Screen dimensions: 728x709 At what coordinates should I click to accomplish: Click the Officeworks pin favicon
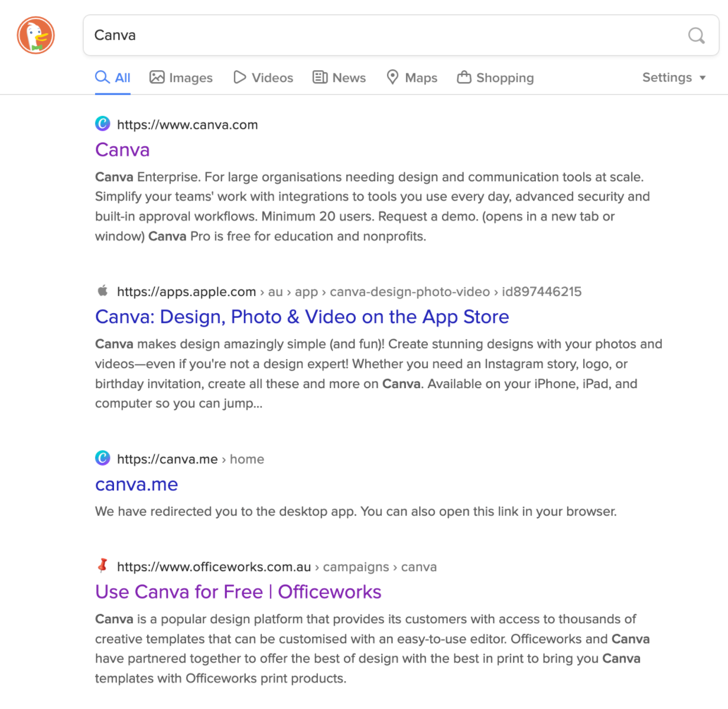[103, 565]
